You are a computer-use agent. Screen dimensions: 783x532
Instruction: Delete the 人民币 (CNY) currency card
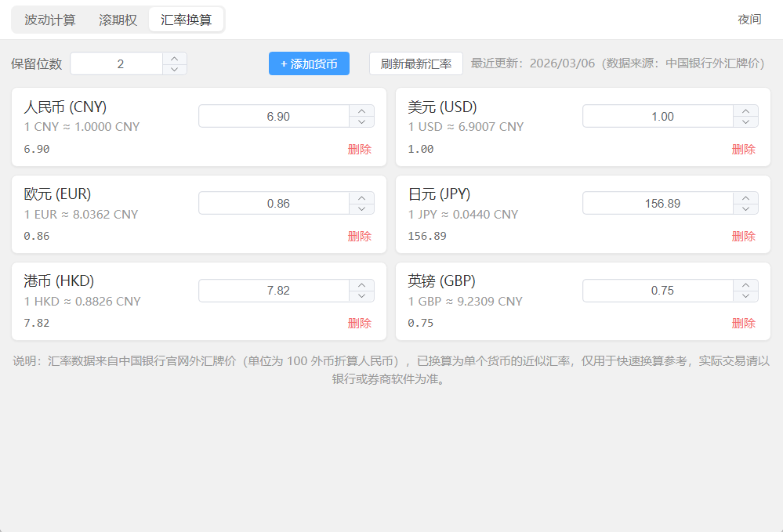359,149
